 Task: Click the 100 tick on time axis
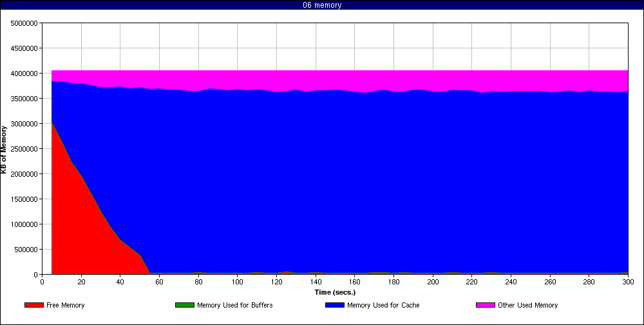point(238,282)
